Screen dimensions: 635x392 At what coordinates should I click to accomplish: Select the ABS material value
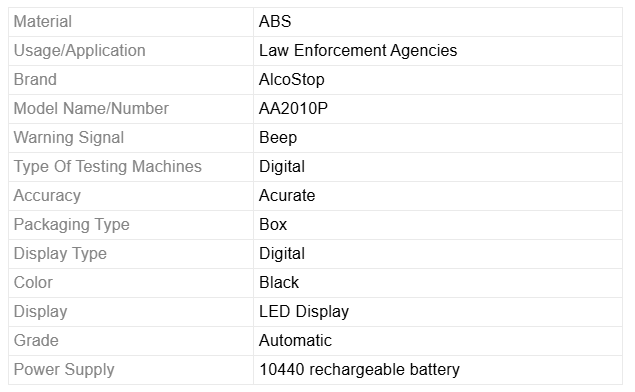coord(275,21)
